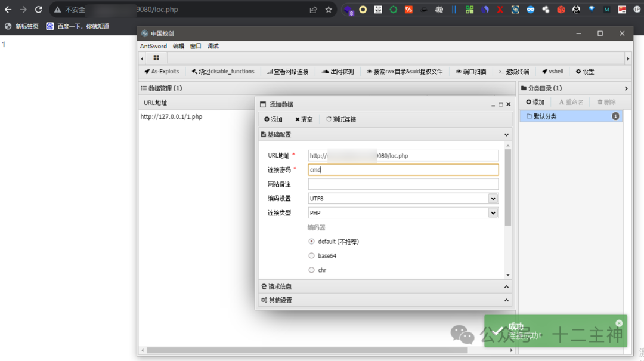
Task: Select the chr encoder
Action: point(311,270)
